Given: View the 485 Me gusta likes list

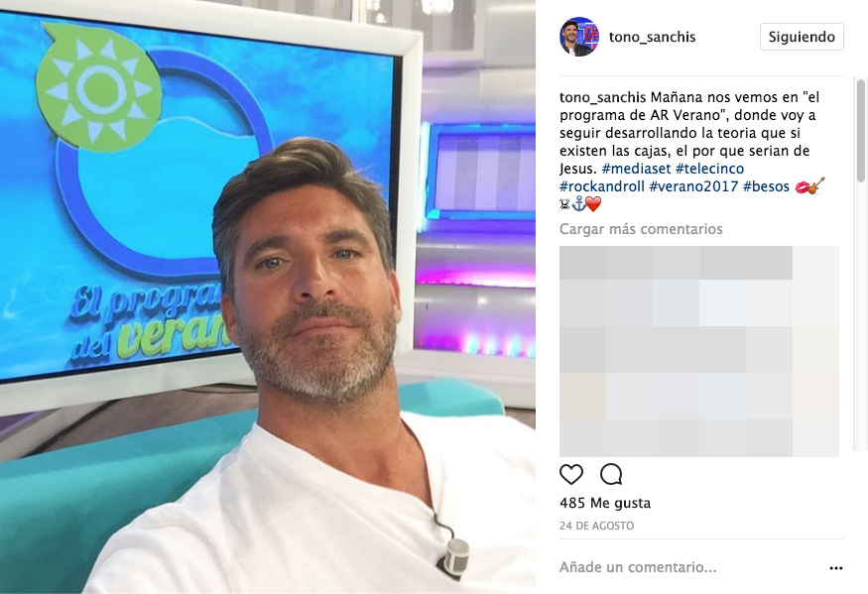Looking at the screenshot, I should 605,503.
